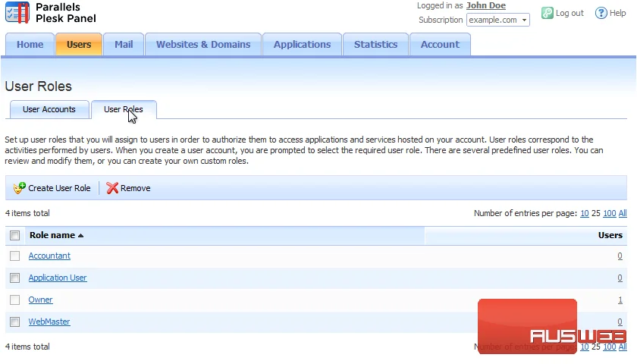Viewport: 637px width, 364px height.
Task: Click the Log out text link
Action: point(570,13)
